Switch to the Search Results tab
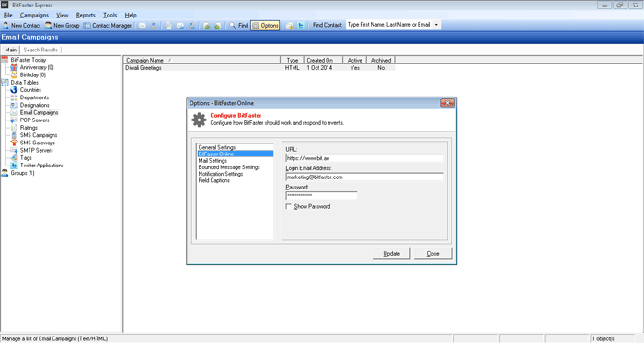This screenshot has height=343, width=644. point(40,50)
